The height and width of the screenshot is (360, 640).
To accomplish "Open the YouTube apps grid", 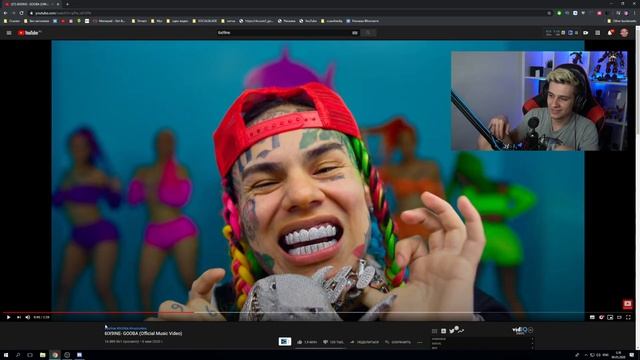I will tap(598, 33).
